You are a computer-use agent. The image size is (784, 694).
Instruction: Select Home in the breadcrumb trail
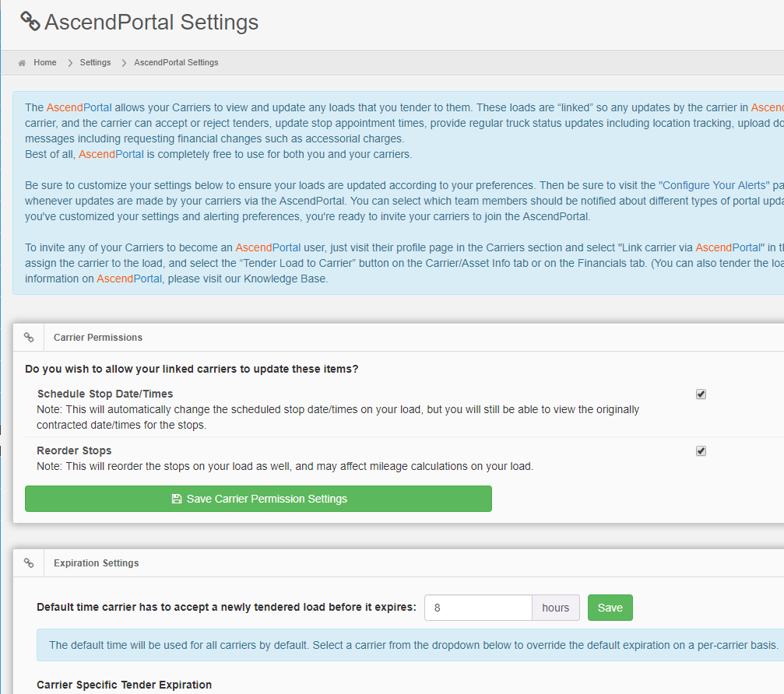[45, 62]
